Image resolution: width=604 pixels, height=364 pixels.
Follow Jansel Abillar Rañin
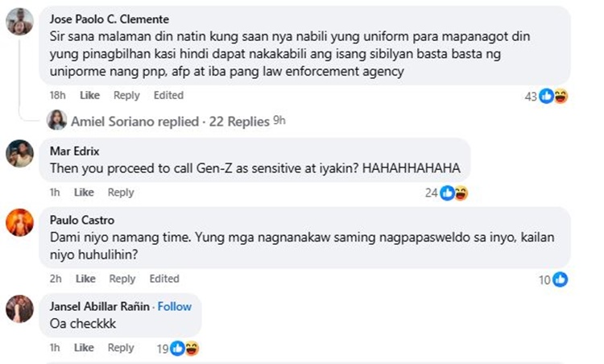tap(175, 307)
